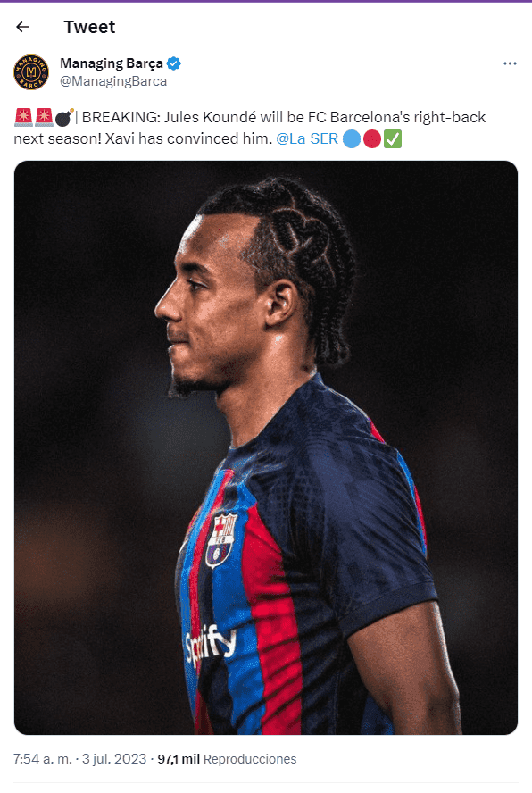Click the 97,1 mil Reproducciones count

pyautogui.click(x=227, y=759)
